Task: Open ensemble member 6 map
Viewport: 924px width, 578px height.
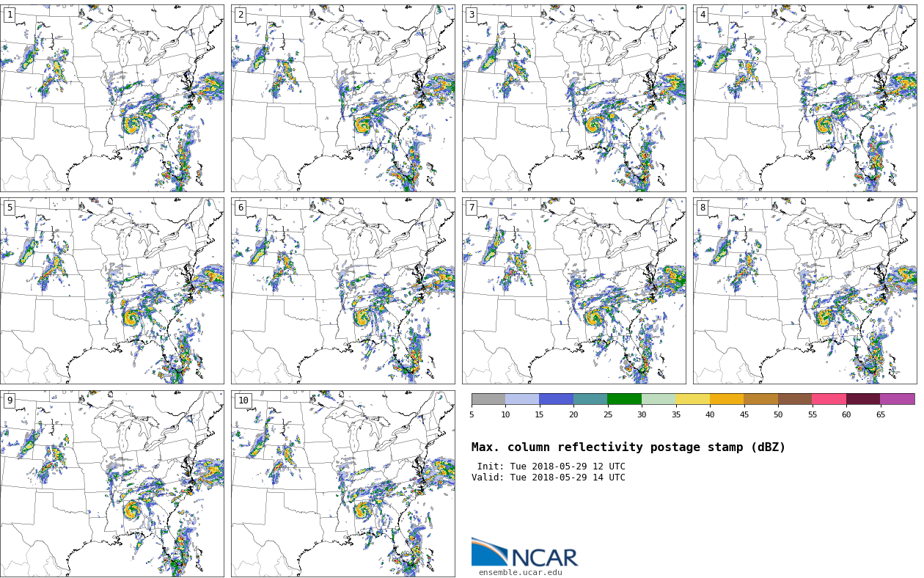Action: 343,290
